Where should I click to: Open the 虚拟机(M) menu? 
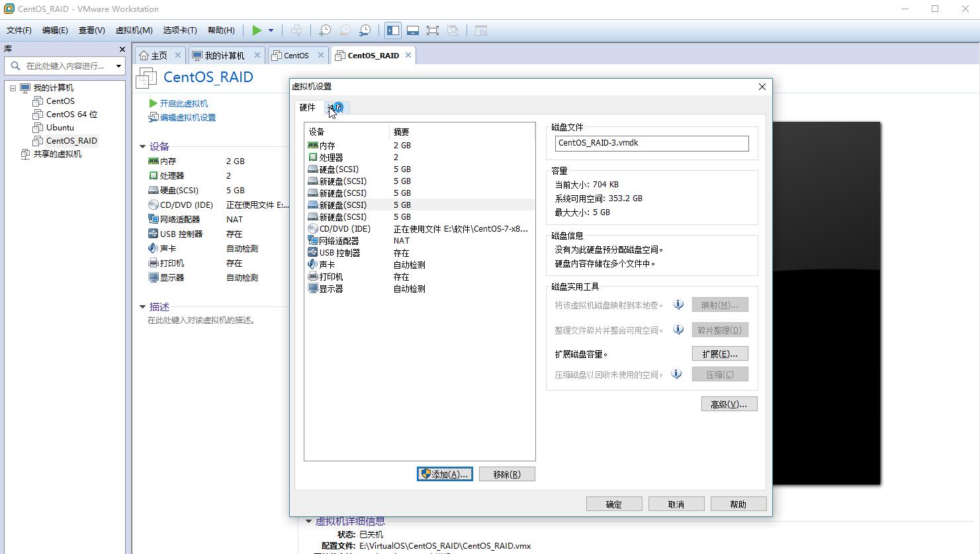[x=134, y=30]
